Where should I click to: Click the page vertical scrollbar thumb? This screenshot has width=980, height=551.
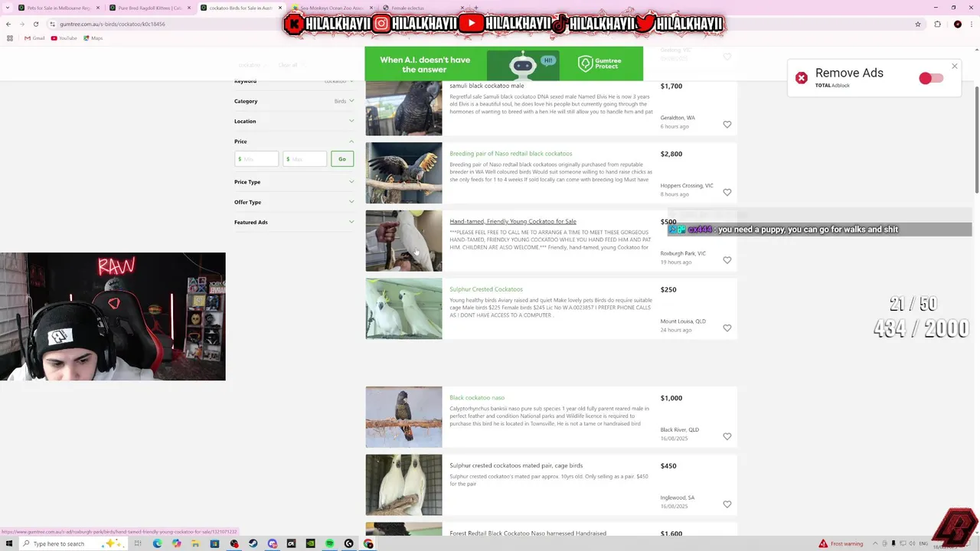pos(976,139)
